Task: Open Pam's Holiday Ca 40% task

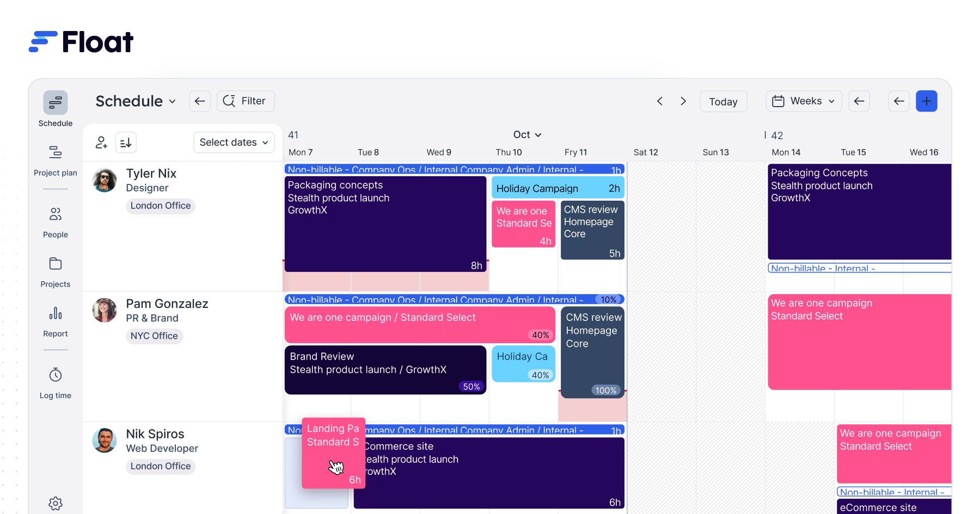Action: [523, 364]
